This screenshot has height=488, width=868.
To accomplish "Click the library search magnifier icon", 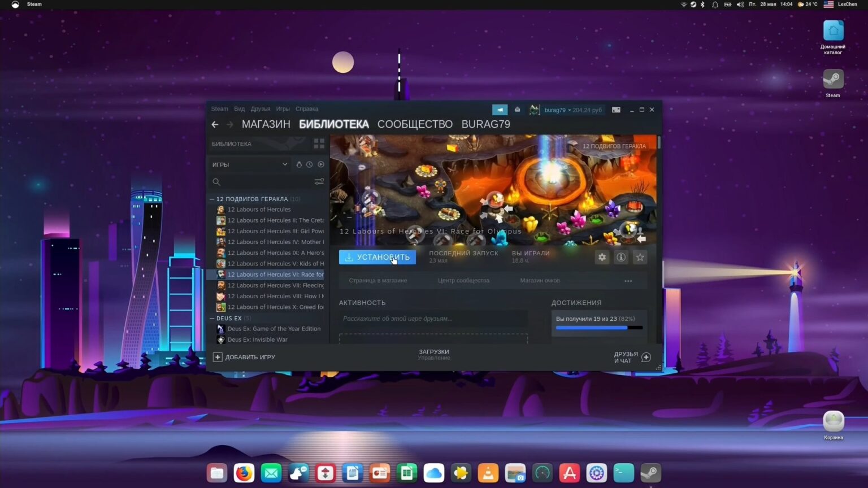I will pos(216,182).
